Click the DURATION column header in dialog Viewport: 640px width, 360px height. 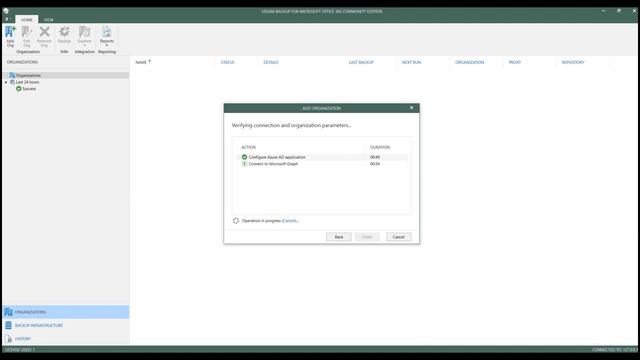(380, 147)
